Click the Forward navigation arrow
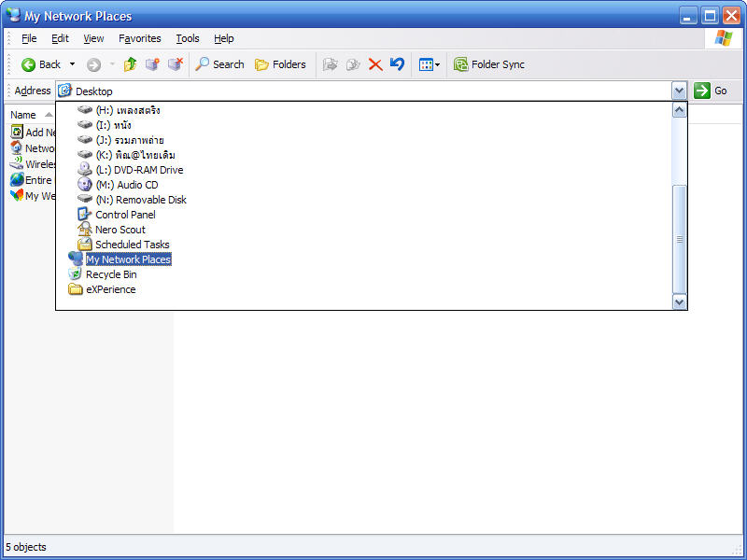The height and width of the screenshot is (560, 747). pos(93,64)
